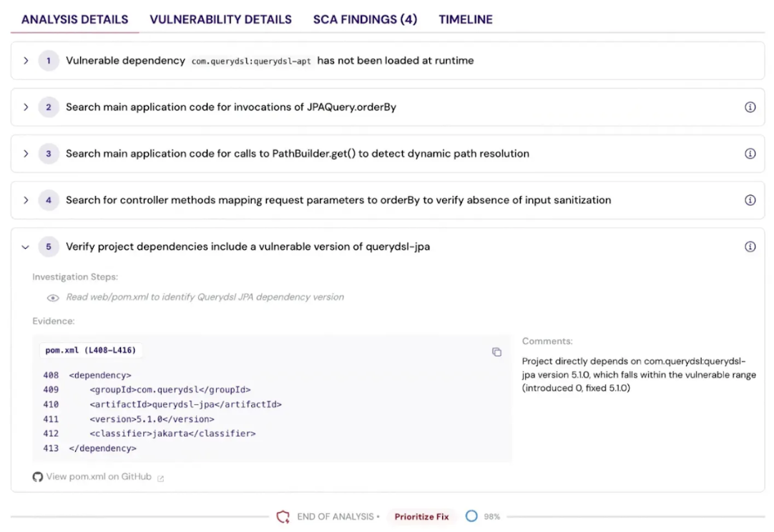This screenshot has width=774, height=532.
Task: Expand the PathBuilder.get() search step
Action: coord(26,153)
